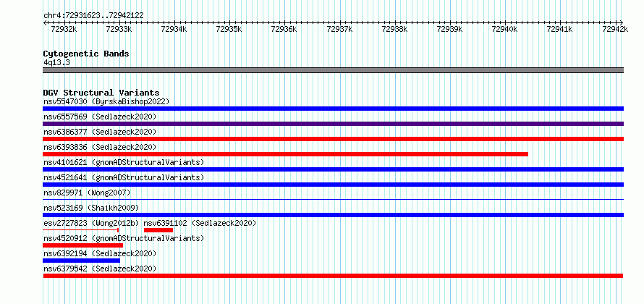
Task: Select the blue bar for nsv5547030
Action: pos(333,109)
